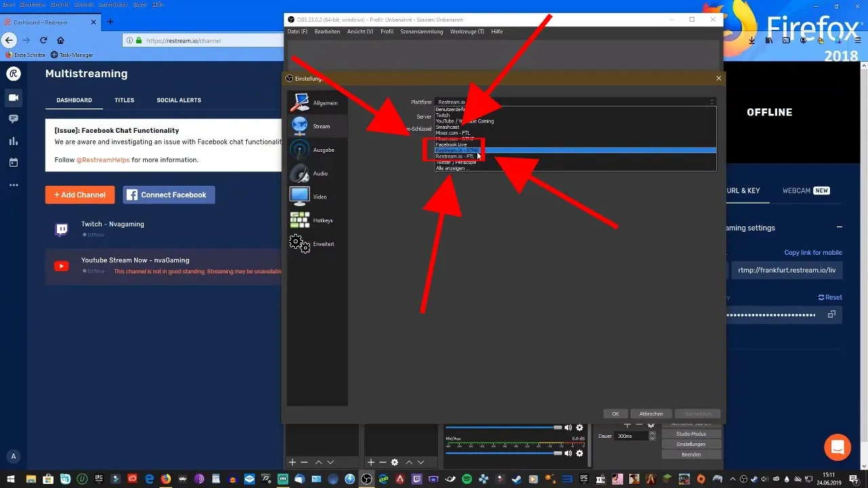
Task: Open the Allgemein settings category
Action: tap(317, 103)
